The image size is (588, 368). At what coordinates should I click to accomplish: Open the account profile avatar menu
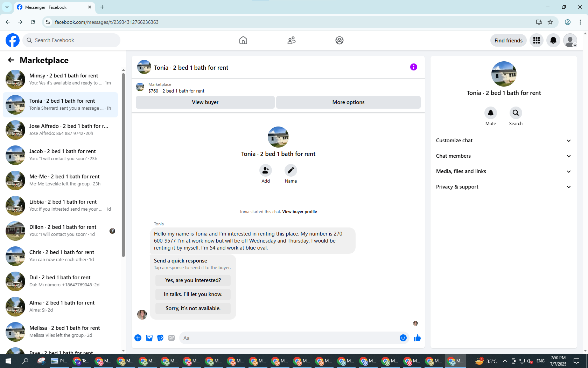tap(570, 40)
